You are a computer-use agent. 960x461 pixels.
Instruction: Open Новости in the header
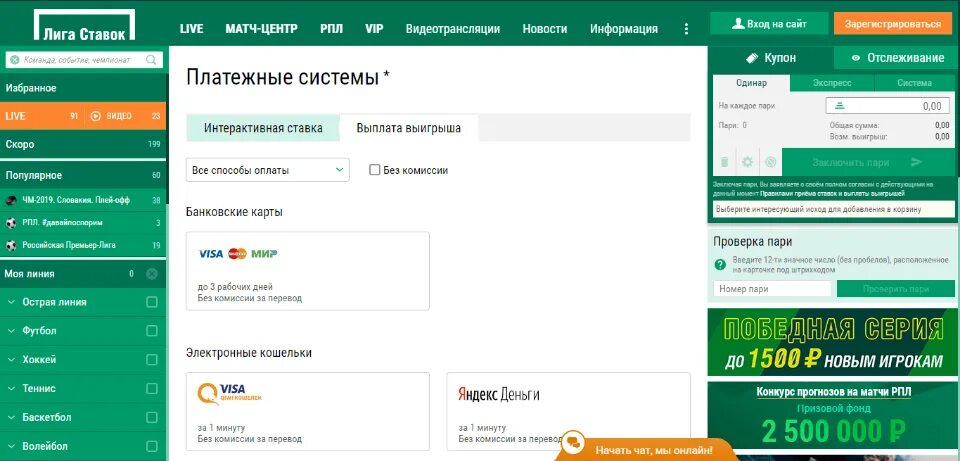(x=545, y=29)
